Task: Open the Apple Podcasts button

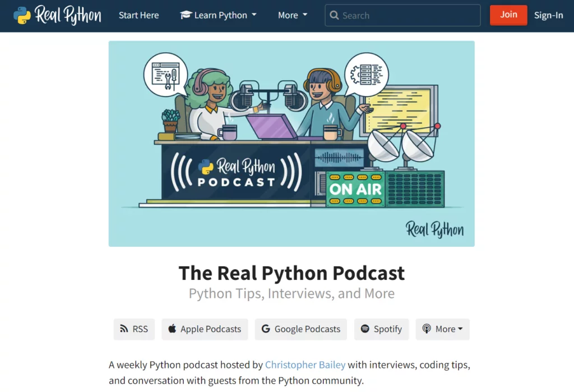Action: click(205, 329)
